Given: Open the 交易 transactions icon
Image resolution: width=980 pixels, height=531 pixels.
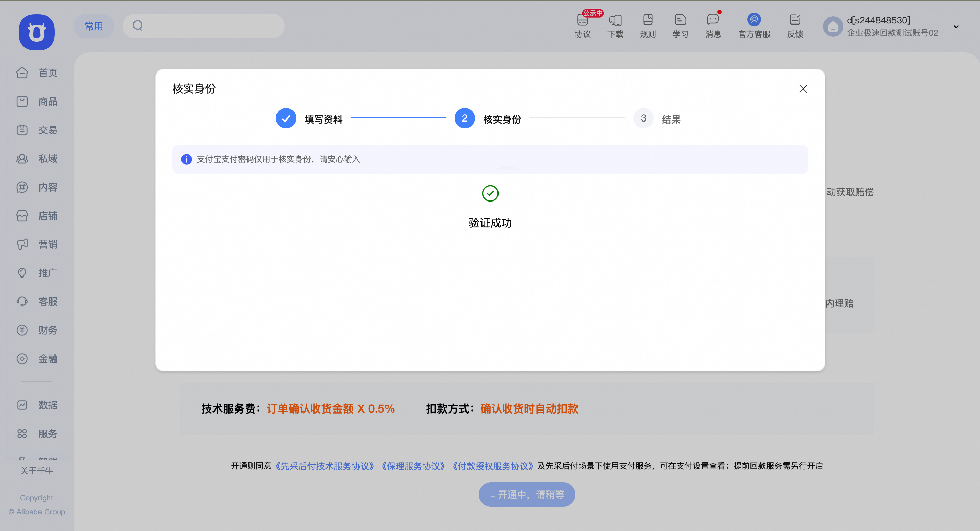Looking at the screenshot, I should point(22,130).
